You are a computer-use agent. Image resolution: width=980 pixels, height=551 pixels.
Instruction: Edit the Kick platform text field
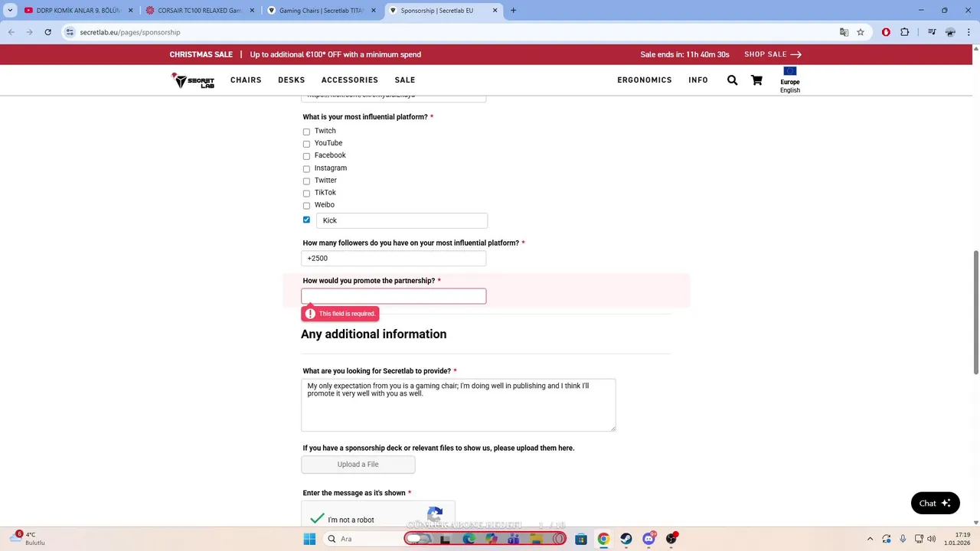pyautogui.click(x=402, y=220)
